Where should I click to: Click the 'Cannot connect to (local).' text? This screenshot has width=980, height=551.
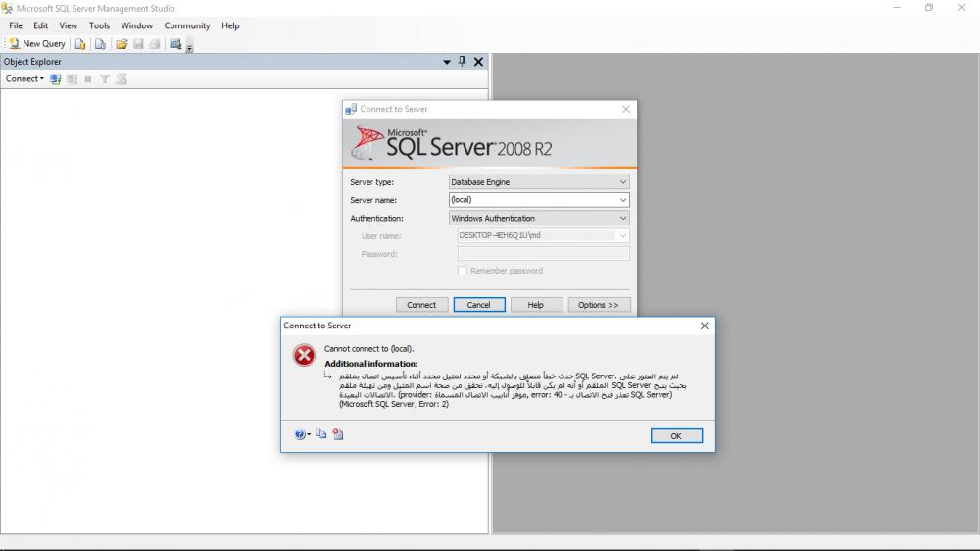point(368,349)
